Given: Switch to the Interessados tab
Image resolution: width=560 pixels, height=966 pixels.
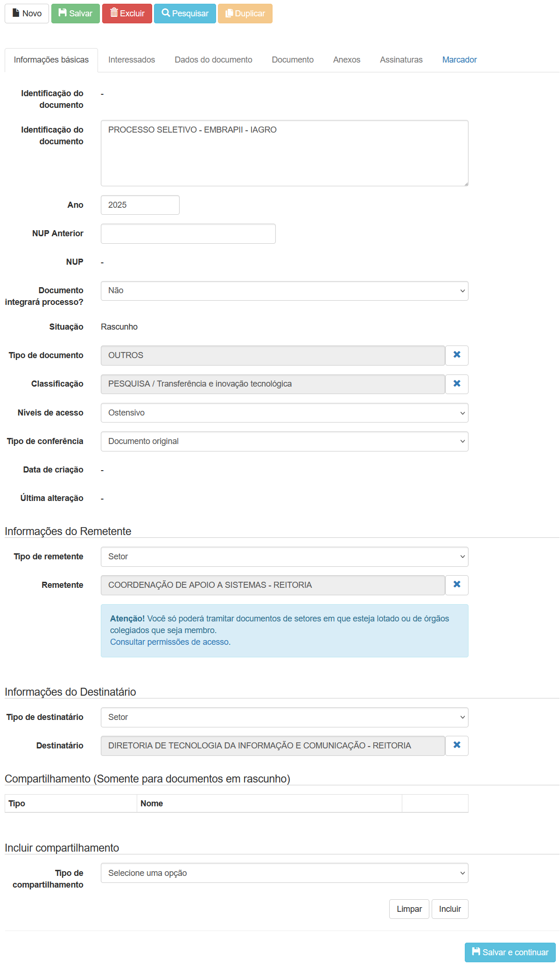Looking at the screenshot, I should (132, 60).
